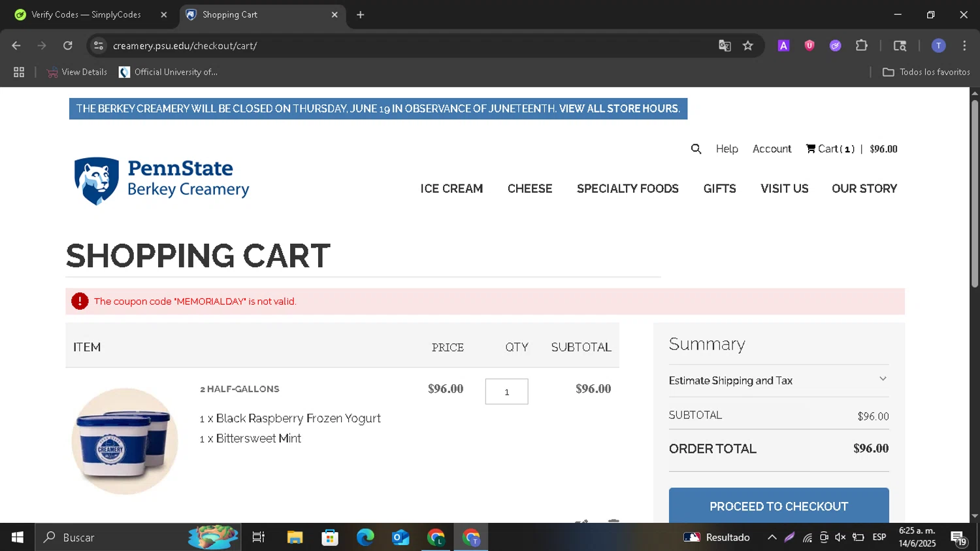Click VIEW ALL STORE HOURS link

[619, 109]
